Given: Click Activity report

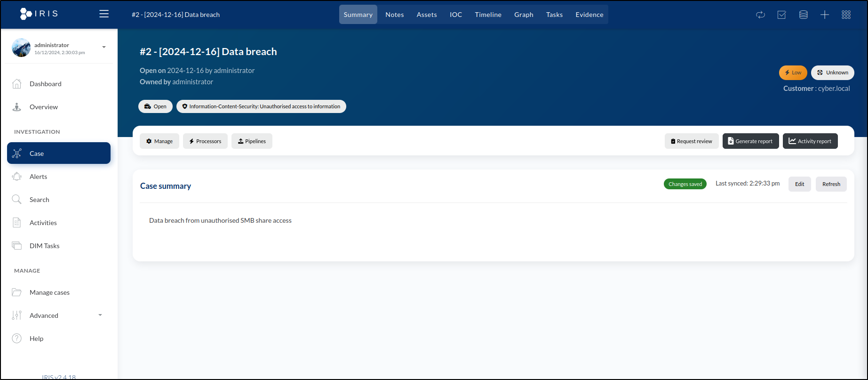Looking at the screenshot, I should coord(810,141).
